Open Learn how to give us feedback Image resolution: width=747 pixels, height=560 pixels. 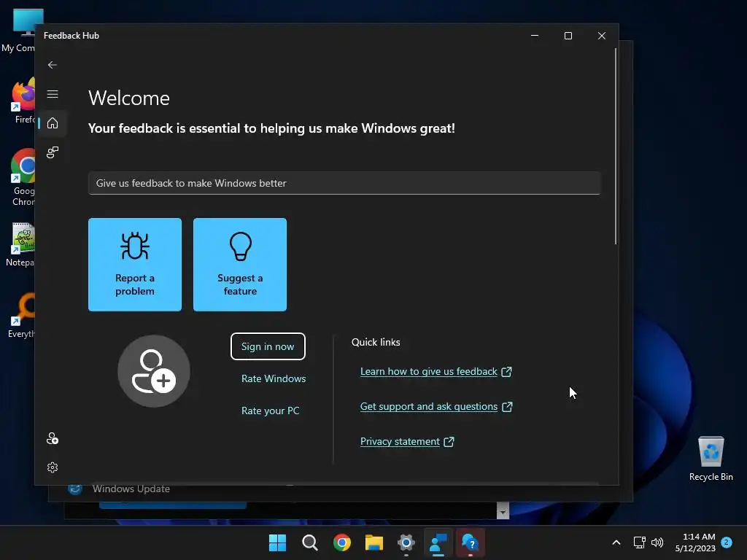[436, 371]
